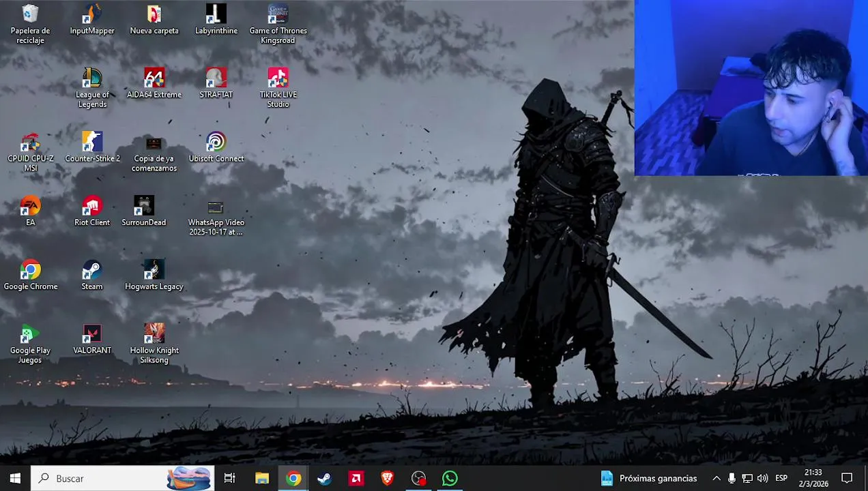Viewport: 868px width, 491px height.
Task: Click the search highlight image in Buscar
Action: (x=189, y=479)
